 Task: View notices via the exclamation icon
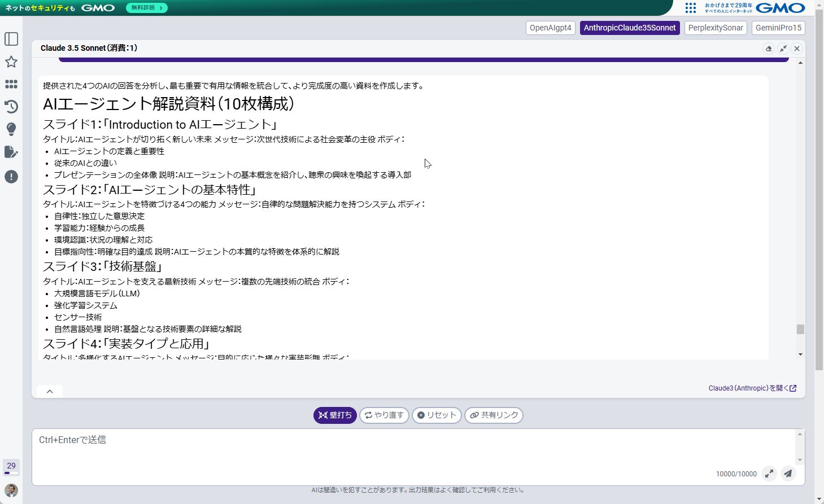click(x=11, y=177)
